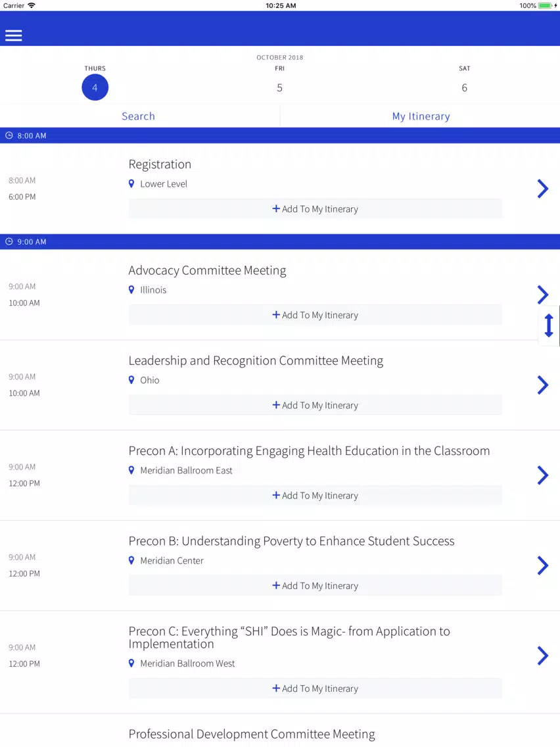This screenshot has height=747, width=560.
Task: Add Leadership and Recognition Meeting to itinerary
Action: coord(315,405)
